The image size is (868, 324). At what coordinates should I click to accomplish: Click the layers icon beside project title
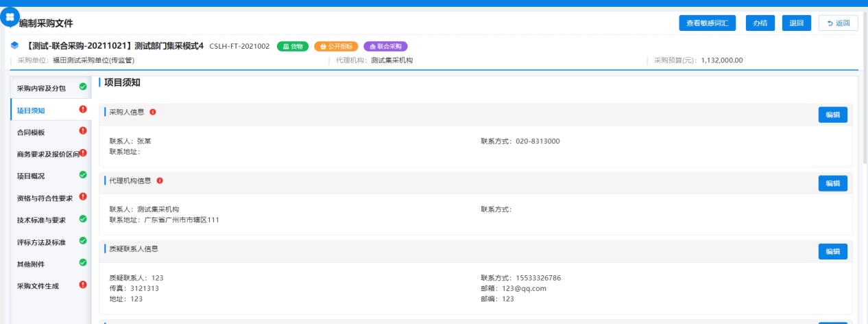click(x=15, y=46)
